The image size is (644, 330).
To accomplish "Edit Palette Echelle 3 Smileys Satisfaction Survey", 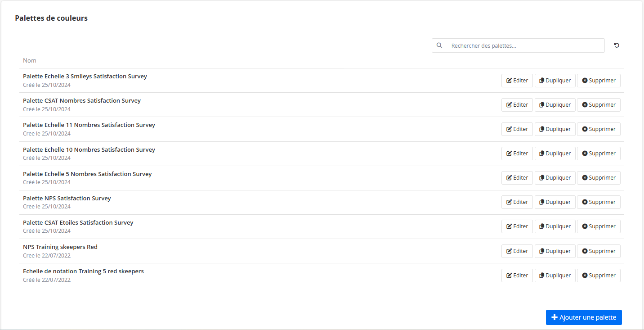I will 517,81.
